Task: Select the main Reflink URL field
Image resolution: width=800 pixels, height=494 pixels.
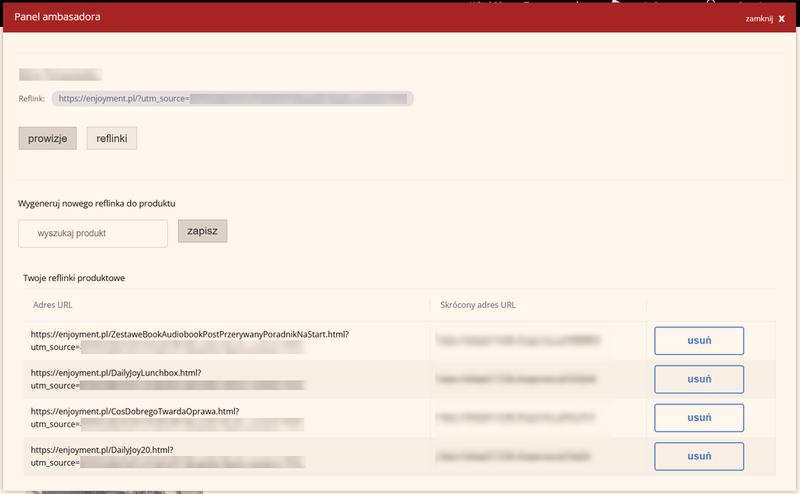Action: pyautogui.click(x=233, y=98)
